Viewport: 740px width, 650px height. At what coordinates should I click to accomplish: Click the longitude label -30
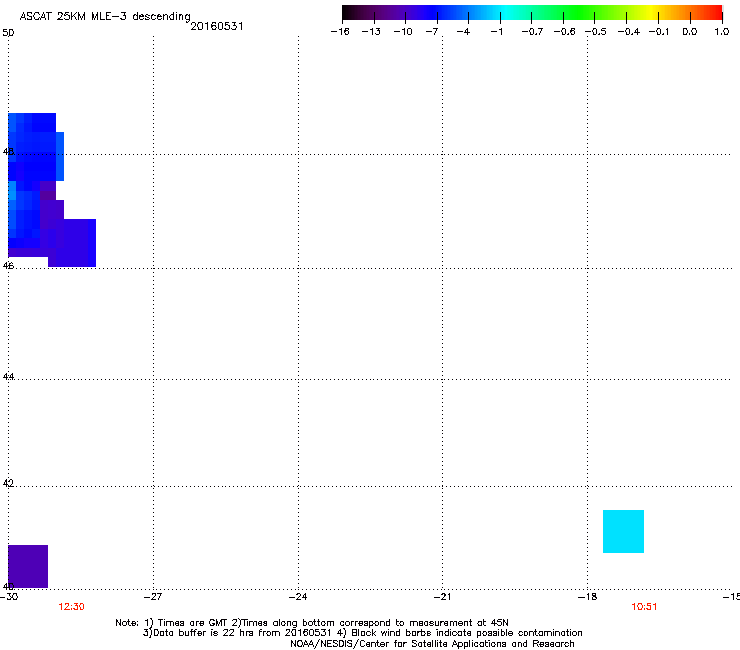pyautogui.click(x=9, y=597)
